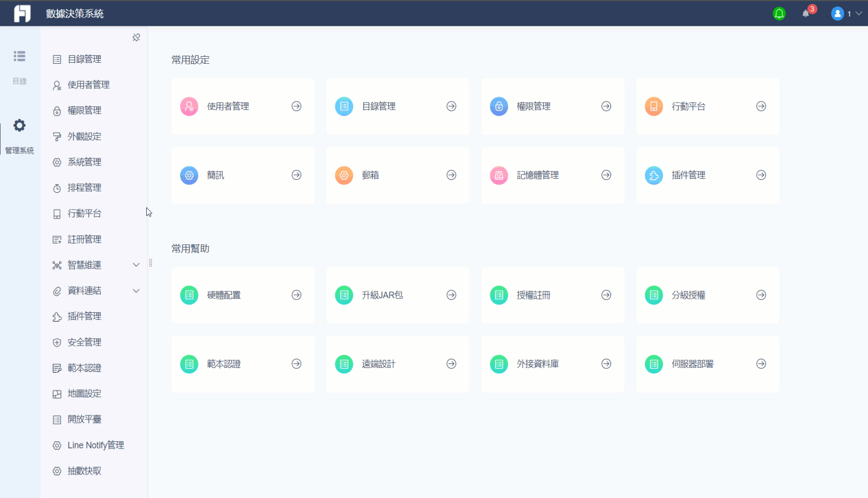Open the 分級授權 help card
This screenshot has height=498, width=868.
coord(708,295)
